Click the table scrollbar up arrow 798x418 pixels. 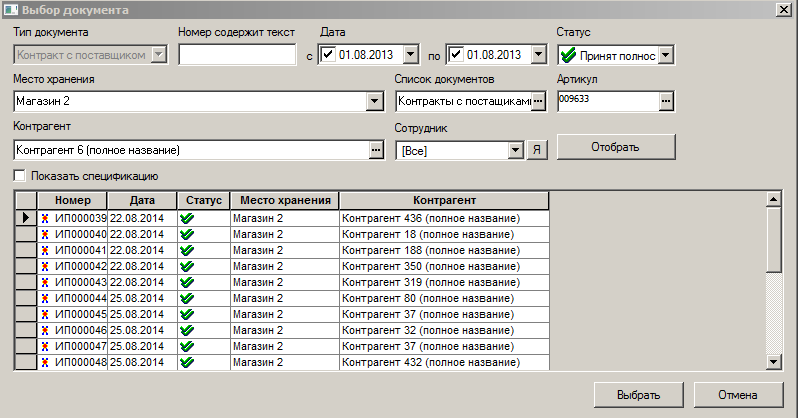pyautogui.click(x=774, y=199)
